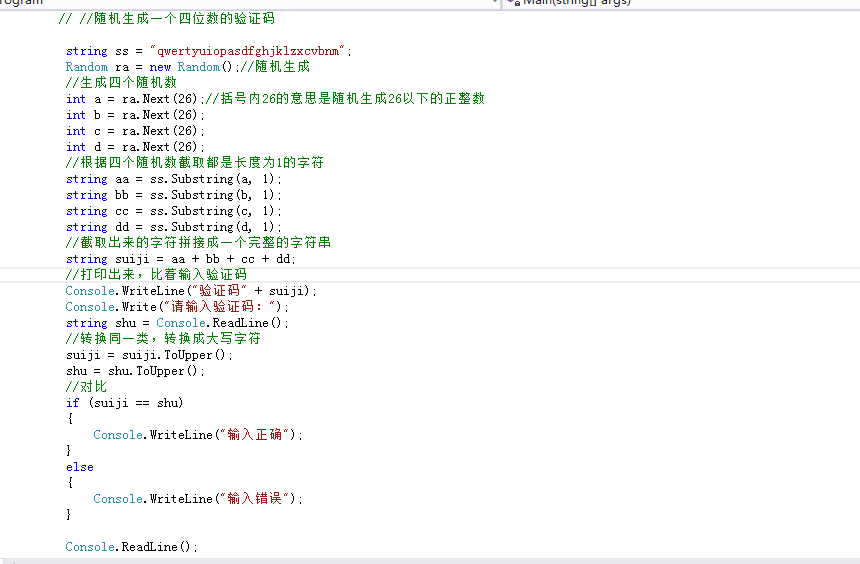This screenshot has width=860, height=564.
Task: Click the line 'shu = shu.ToUpper();'
Action: click(135, 371)
